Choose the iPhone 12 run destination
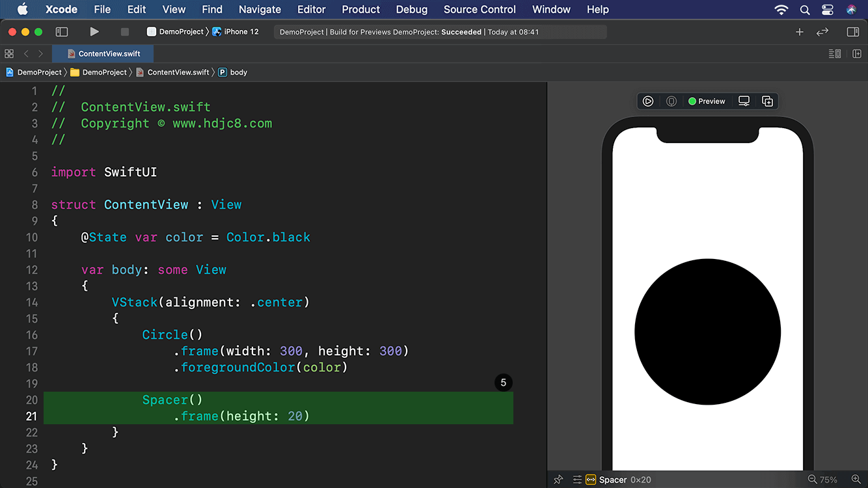 point(236,31)
